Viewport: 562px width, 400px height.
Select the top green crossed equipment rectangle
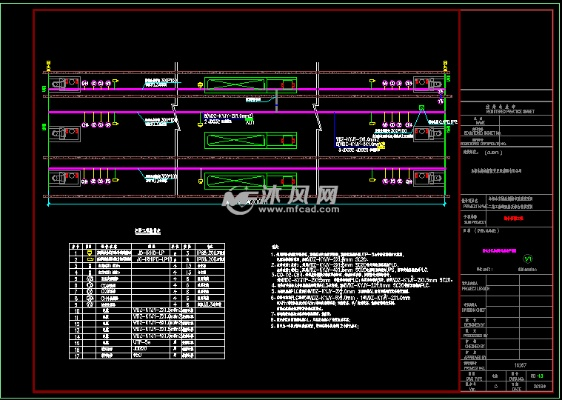click(x=250, y=85)
